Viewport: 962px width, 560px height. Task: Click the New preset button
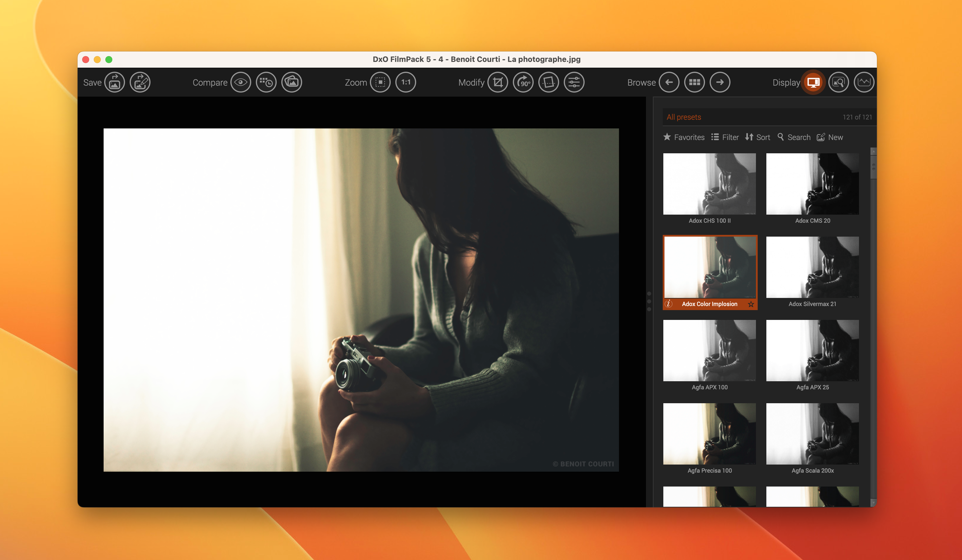[830, 137]
